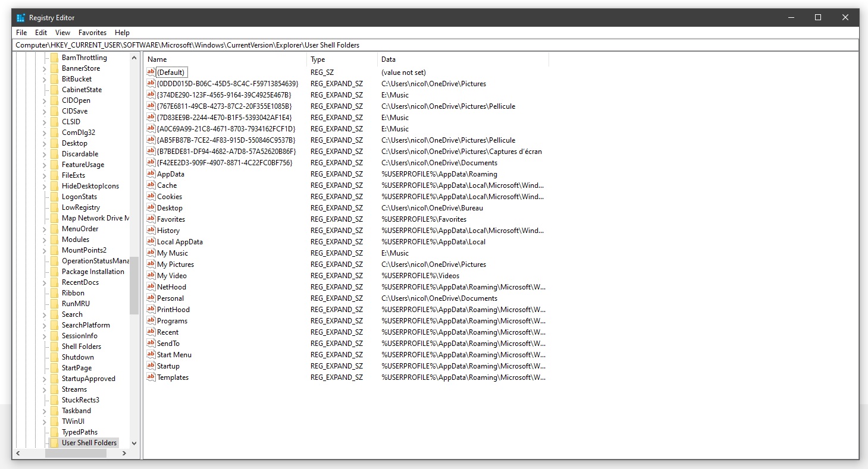Select the {0DDD015D-B06C-45D5-8C4C-F59713854639} value name
Image resolution: width=868 pixels, height=469 pixels.
pos(227,84)
